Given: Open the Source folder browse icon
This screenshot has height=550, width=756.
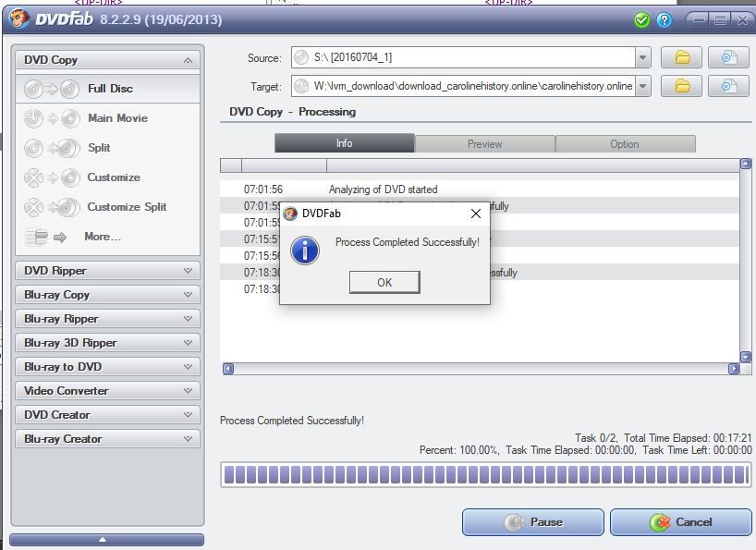Looking at the screenshot, I should pos(683,57).
